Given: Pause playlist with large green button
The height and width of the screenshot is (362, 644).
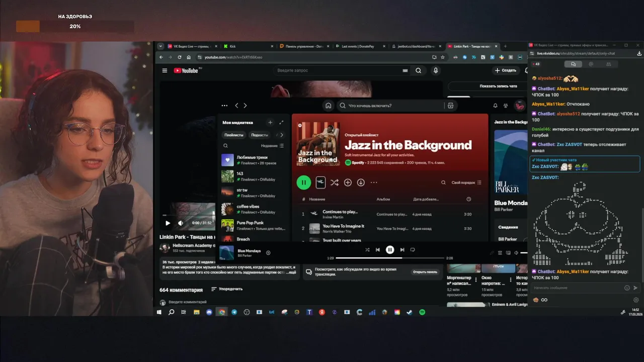Looking at the screenshot, I should [x=304, y=183].
